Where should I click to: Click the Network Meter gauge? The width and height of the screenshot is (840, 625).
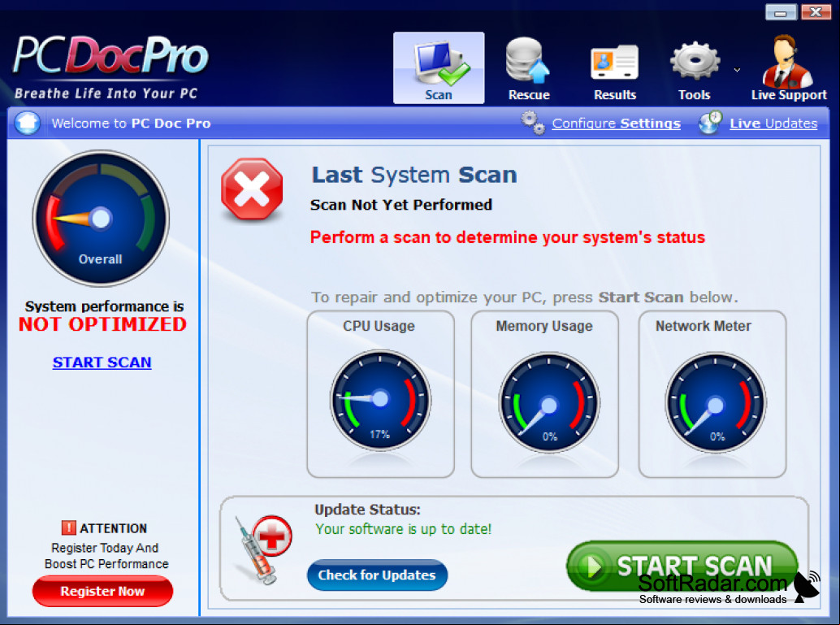point(715,402)
